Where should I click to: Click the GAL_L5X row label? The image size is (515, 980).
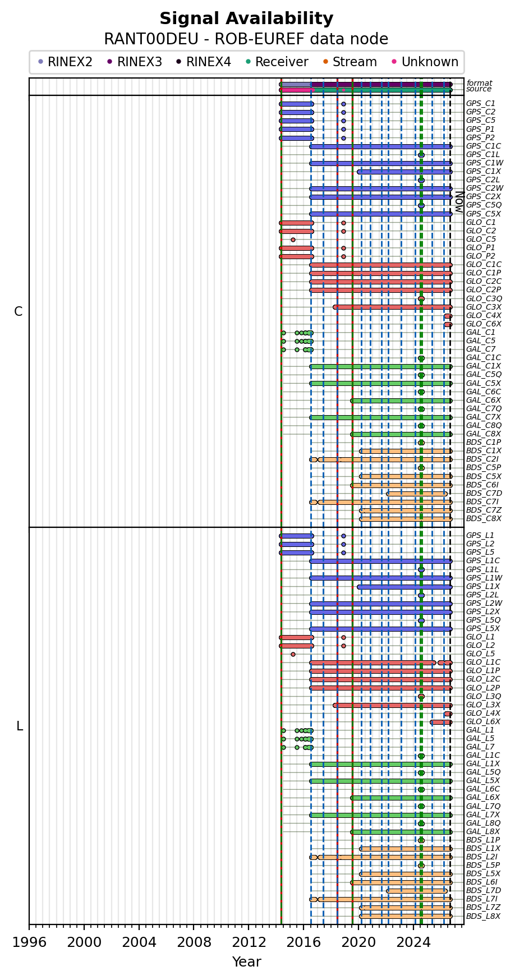pos(483,781)
